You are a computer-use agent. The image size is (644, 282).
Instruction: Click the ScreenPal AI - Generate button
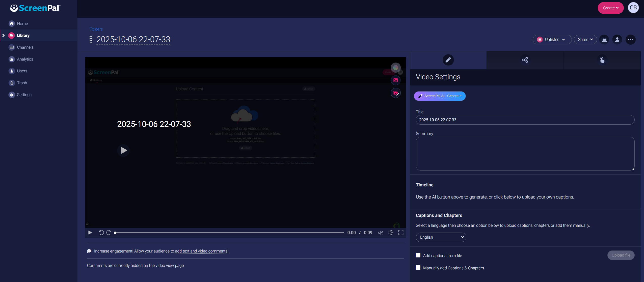439,96
